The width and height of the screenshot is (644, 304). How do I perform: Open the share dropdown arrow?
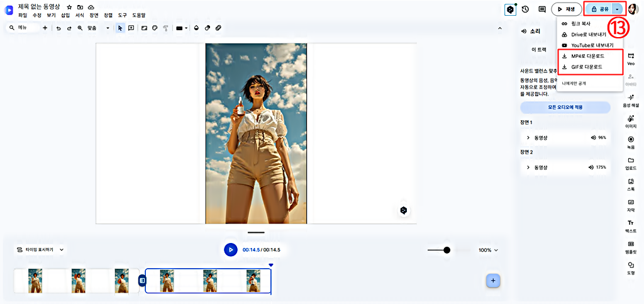point(618,9)
